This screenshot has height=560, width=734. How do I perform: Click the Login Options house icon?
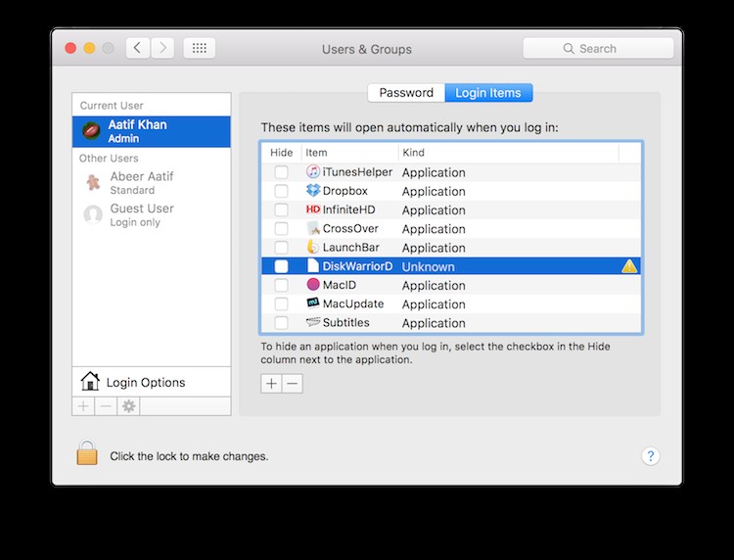90,381
